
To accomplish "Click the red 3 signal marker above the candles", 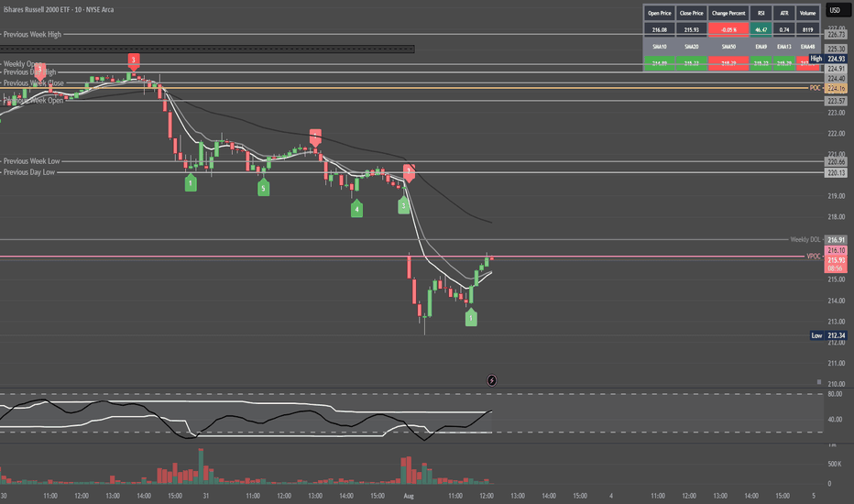I will pos(134,61).
